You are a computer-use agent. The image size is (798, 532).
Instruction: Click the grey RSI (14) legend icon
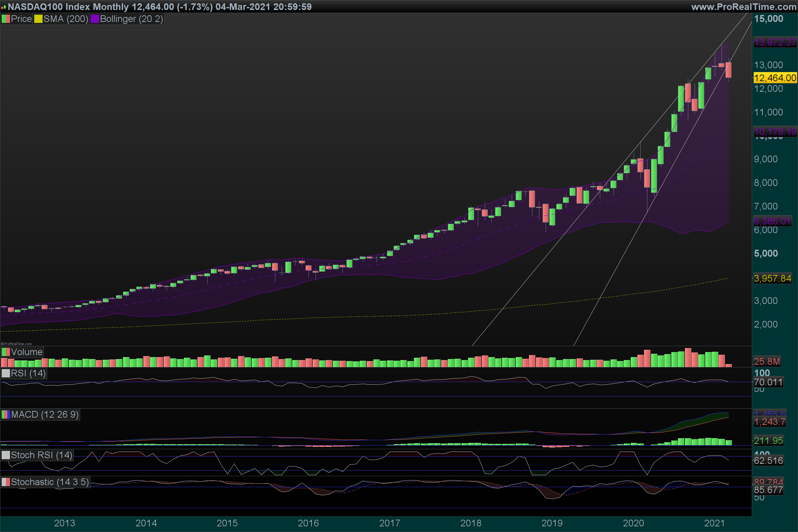[x=6, y=373]
